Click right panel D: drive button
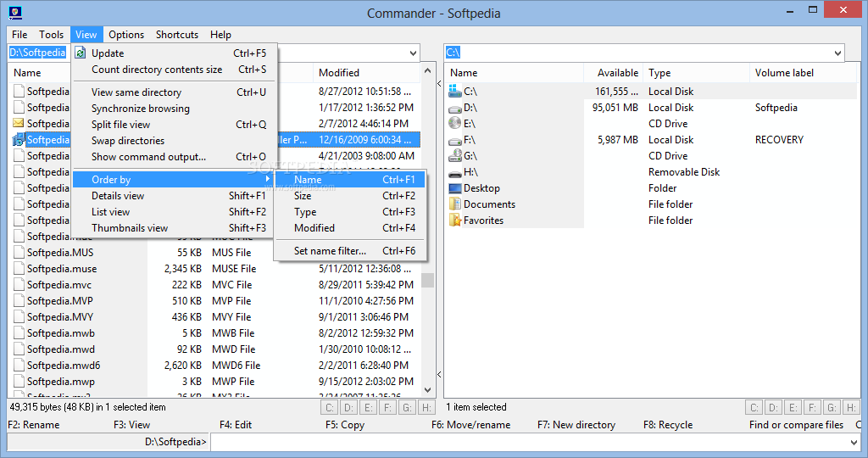Image resolution: width=868 pixels, height=458 pixels. pos(773,408)
